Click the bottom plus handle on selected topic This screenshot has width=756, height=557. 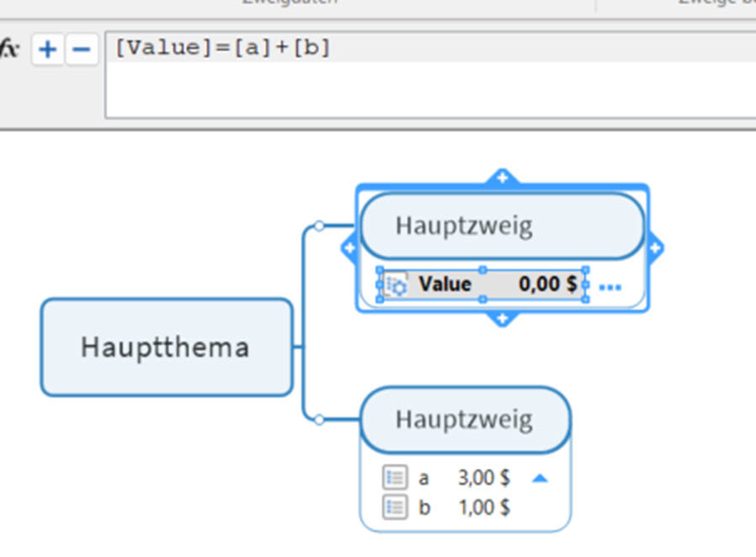(503, 318)
